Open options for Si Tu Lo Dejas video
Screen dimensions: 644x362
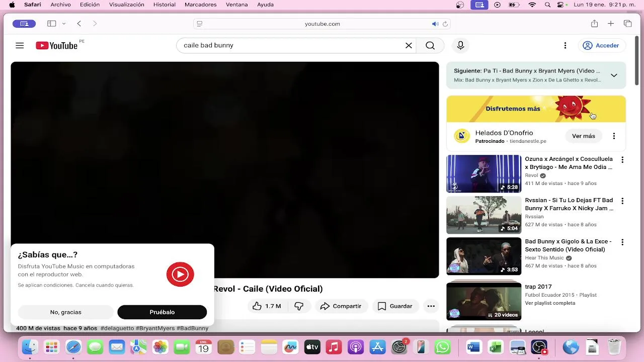pos(622,201)
